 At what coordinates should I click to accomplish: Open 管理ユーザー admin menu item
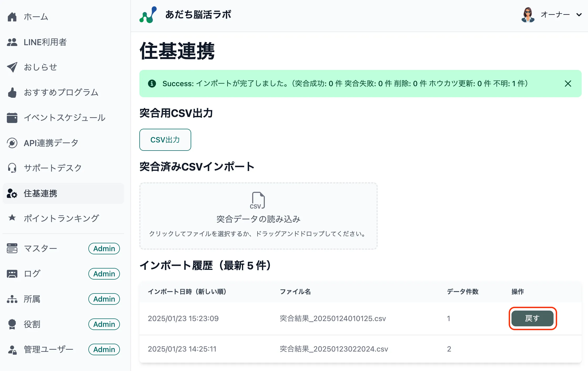point(48,349)
